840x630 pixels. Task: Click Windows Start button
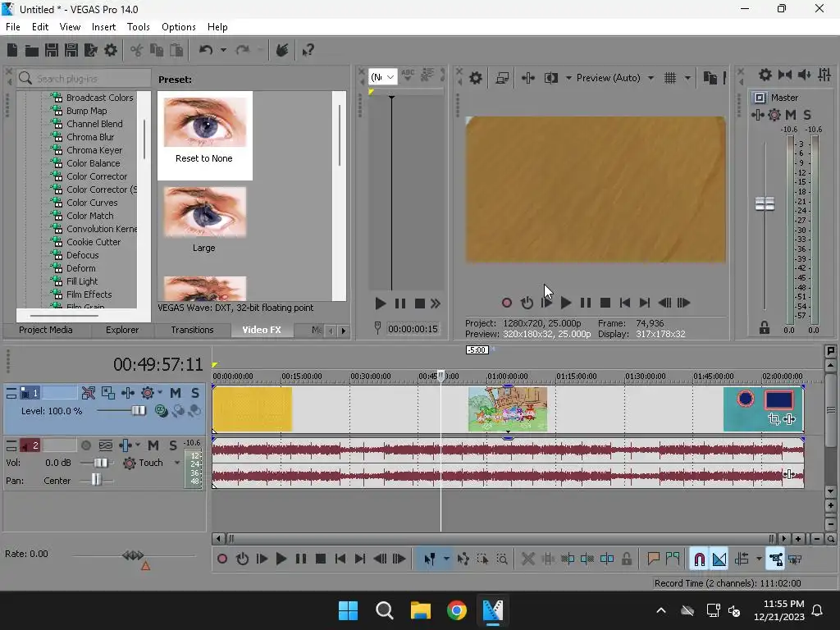coord(348,610)
